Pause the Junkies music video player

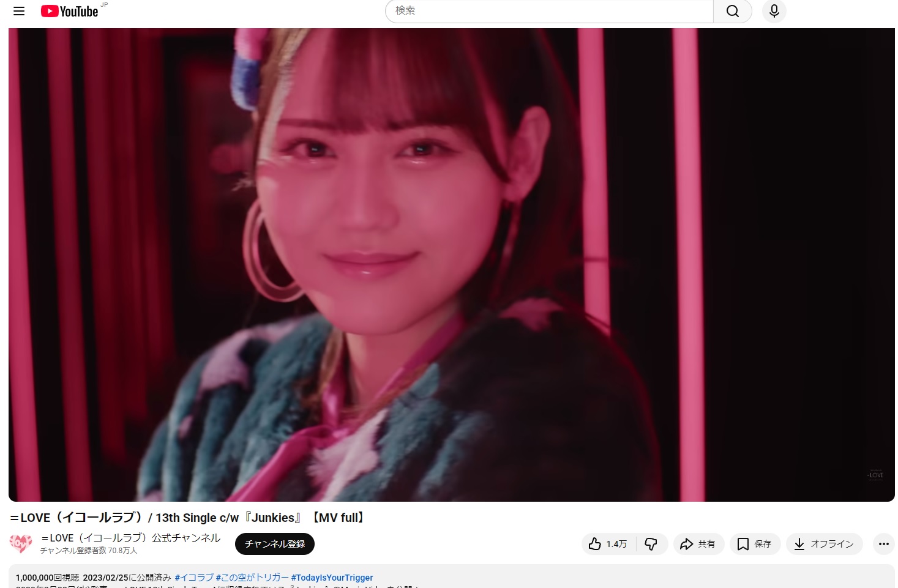click(x=451, y=264)
